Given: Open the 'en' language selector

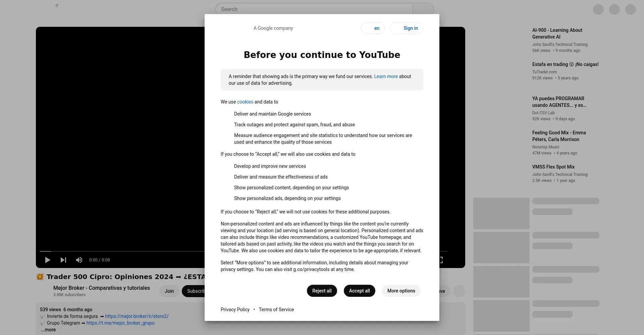Looking at the screenshot, I should click(373, 28).
